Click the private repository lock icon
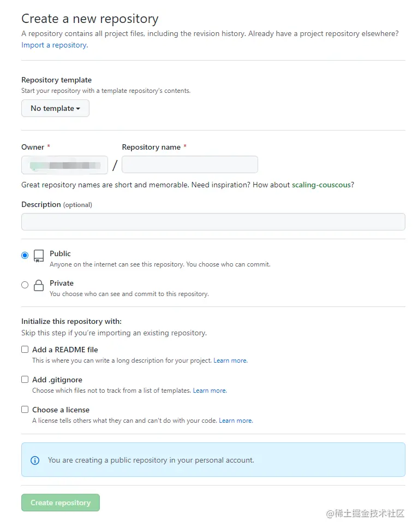The width and height of the screenshot is (418, 532). (x=39, y=285)
